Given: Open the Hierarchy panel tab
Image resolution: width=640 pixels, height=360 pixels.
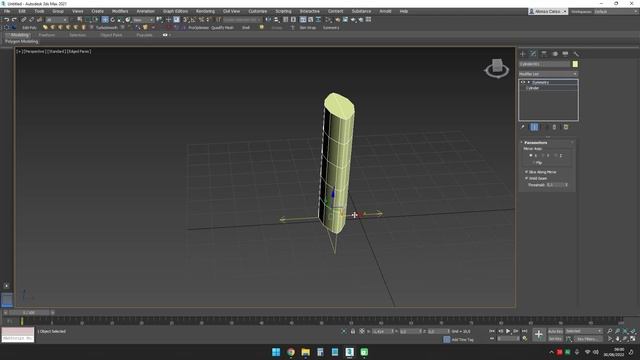Looking at the screenshot, I should pos(544,53).
